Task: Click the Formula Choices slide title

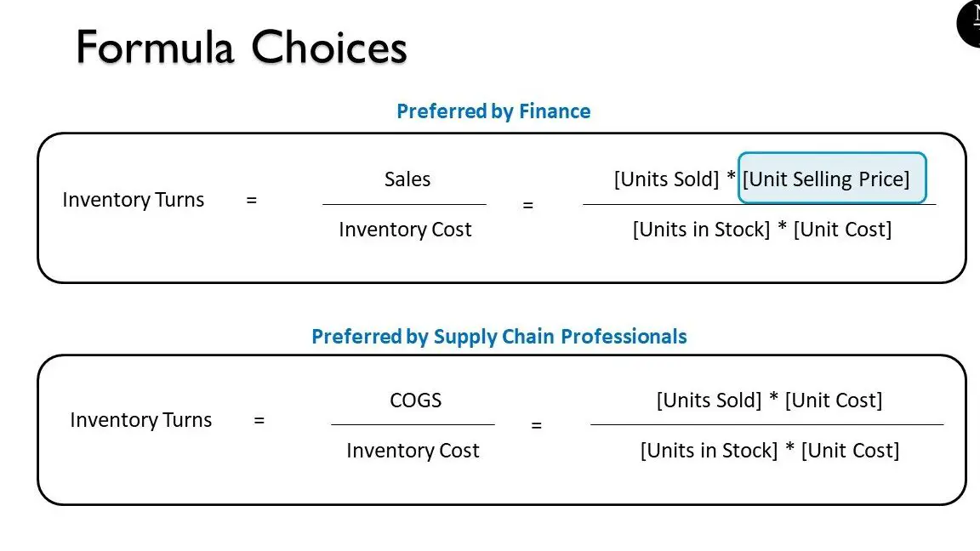Action: (x=242, y=47)
